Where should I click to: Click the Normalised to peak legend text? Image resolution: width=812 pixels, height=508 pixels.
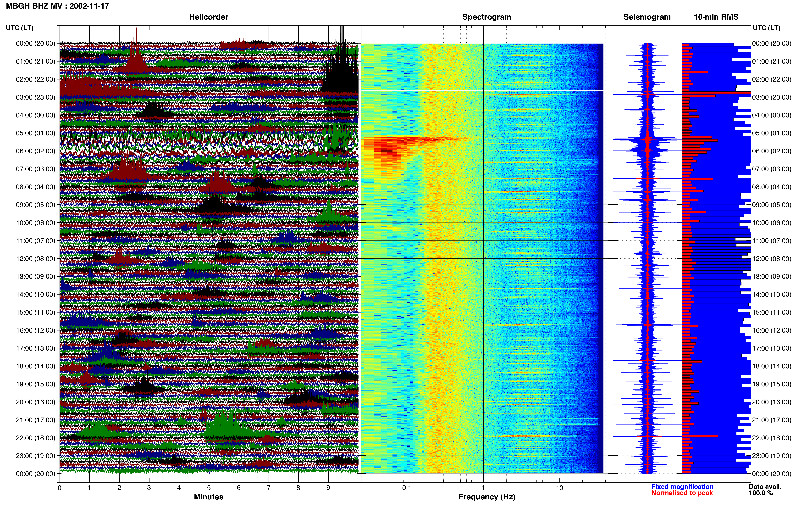(x=682, y=493)
